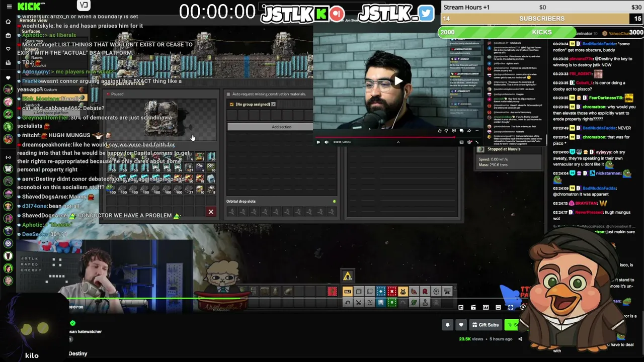Uncheck the No group assigned checkbox
This screenshot has height=362, width=644.
pyautogui.click(x=232, y=105)
